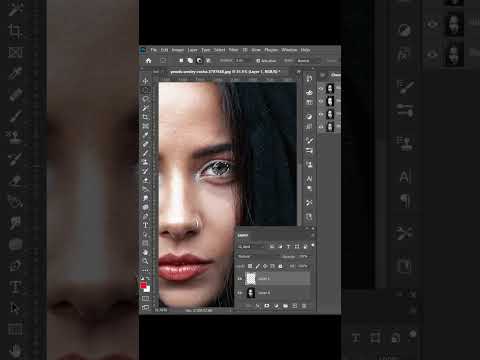The height and width of the screenshot is (360, 480).
Task: Select the Rectangular Marquee tool
Action: pyautogui.click(x=146, y=90)
